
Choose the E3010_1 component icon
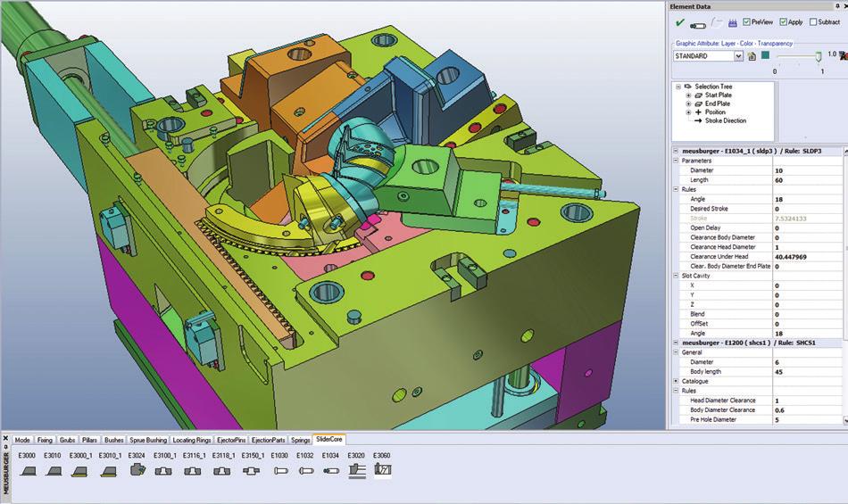109,472
